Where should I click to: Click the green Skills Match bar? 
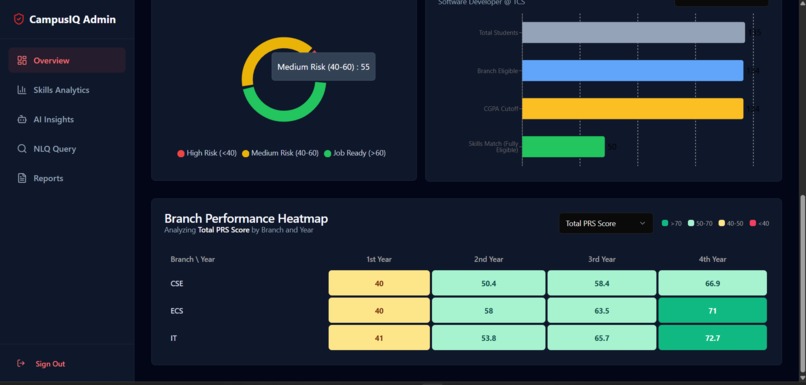tap(563, 146)
